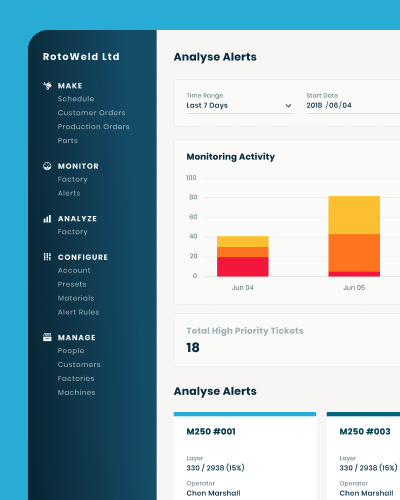Click layer value in M250 #001 card
Viewport: 400px width, 500px height.
[215, 468]
